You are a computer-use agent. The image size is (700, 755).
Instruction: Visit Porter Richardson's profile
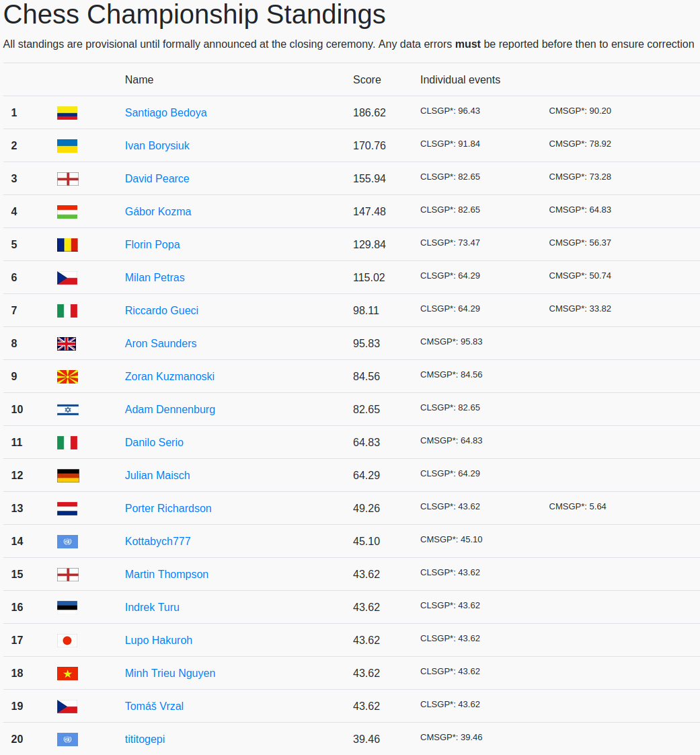(168, 509)
